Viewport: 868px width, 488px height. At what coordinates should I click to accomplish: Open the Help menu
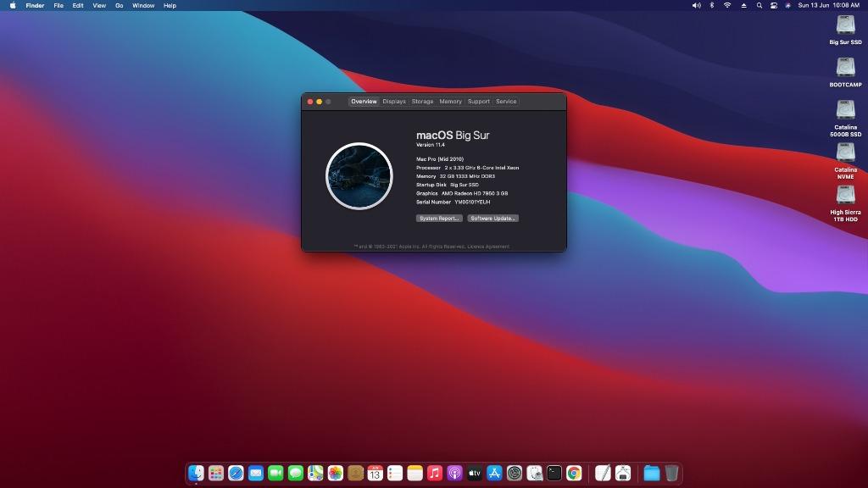point(170,6)
